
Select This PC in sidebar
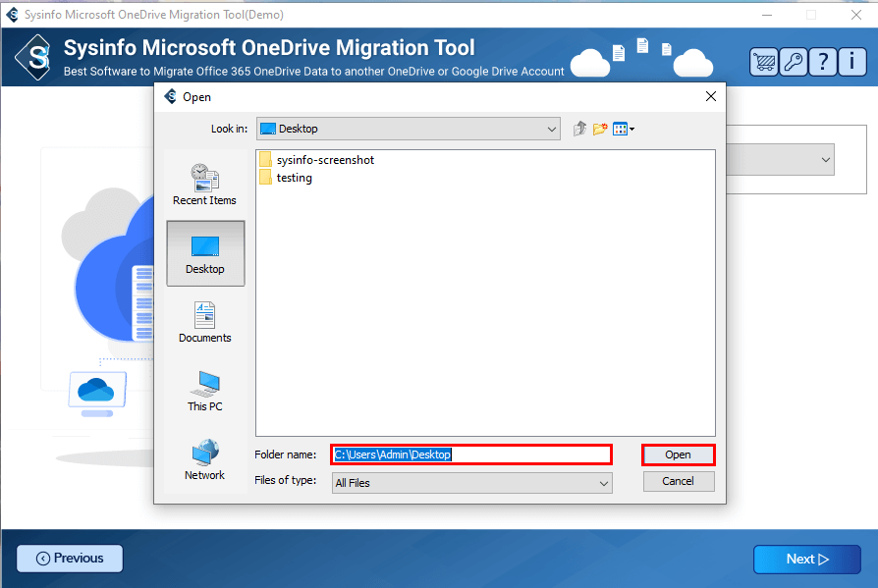205,391
